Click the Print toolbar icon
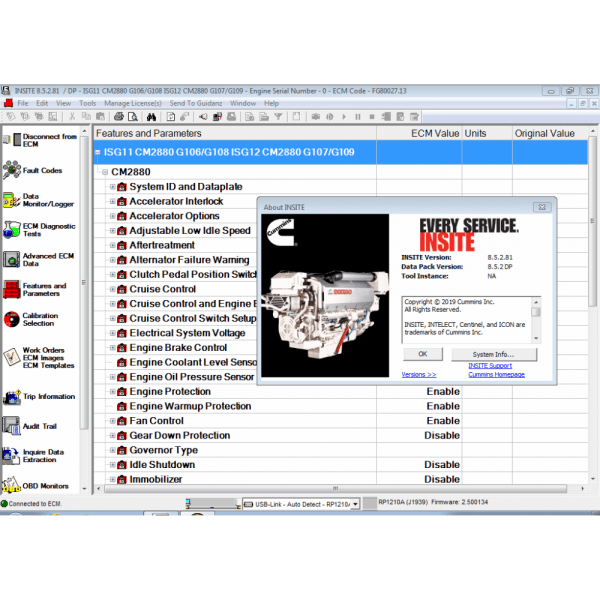 coord(119,117)
